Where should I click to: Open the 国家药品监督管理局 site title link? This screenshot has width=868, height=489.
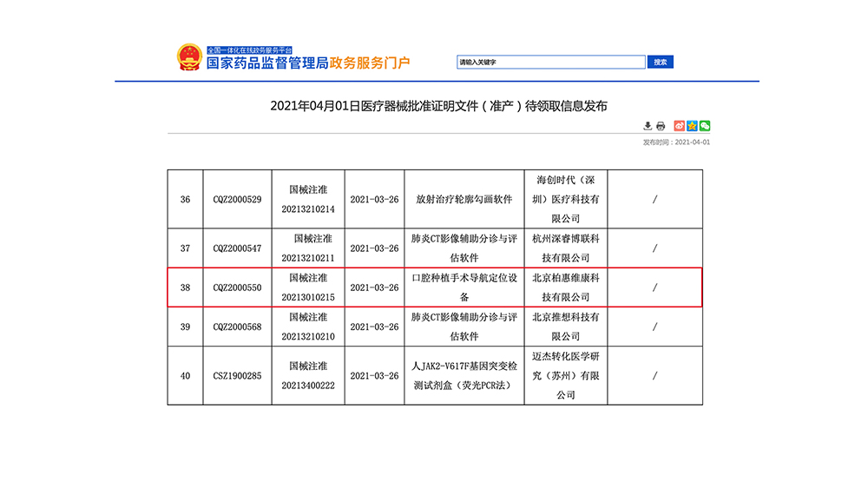coord(267,63)
